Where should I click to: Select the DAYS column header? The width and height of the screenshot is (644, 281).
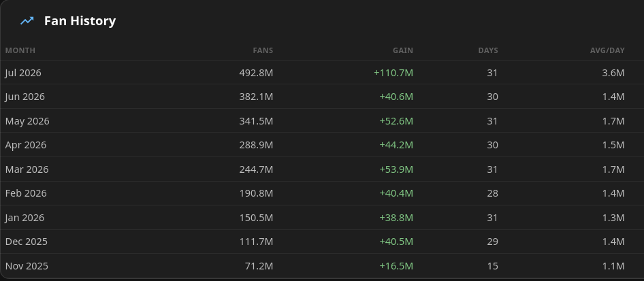click(x=488, y=50)
